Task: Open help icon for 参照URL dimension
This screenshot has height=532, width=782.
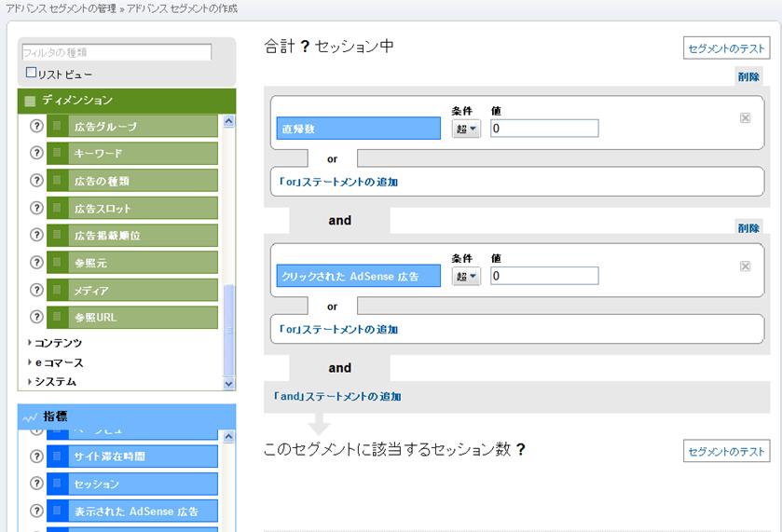Action: tap(36, 317)
